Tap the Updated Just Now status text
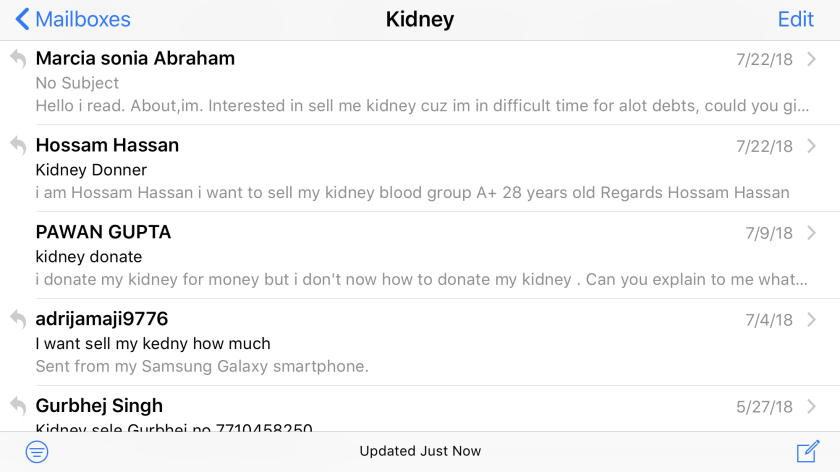Image resolution: width=840 pixels, height=472 pixels. pyautogui.click(x=420, y=451)
